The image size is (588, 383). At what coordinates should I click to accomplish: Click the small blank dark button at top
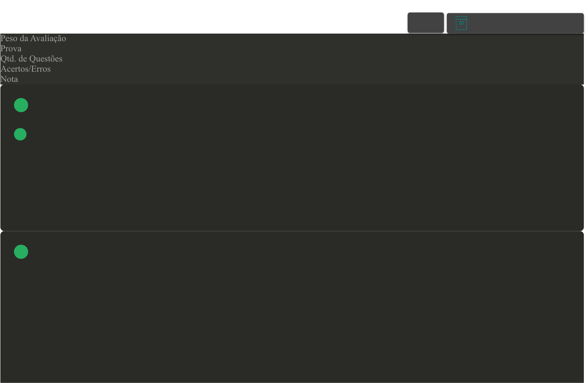[426, 23]
